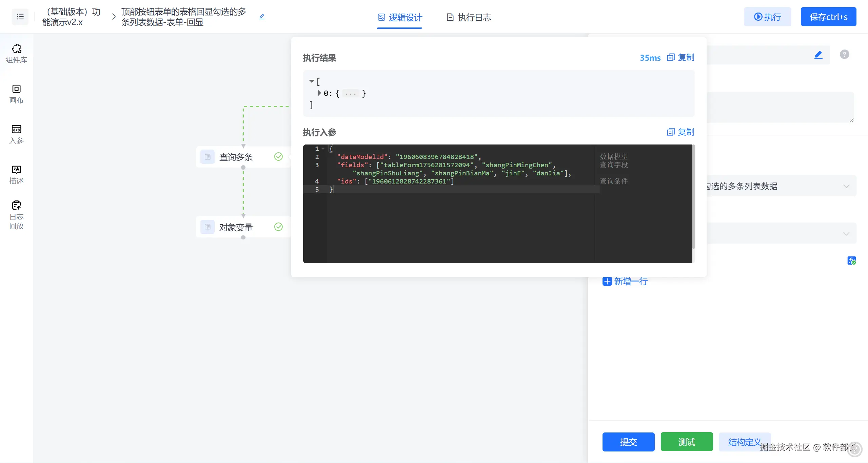Click the blue 提交 button
Viewport: 868px width, 463px height.
[628, 442]
